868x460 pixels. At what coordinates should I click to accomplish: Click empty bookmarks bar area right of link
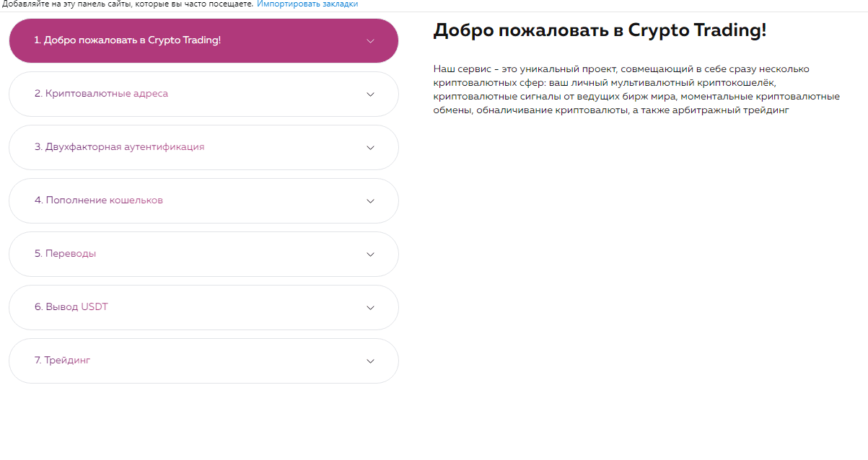click(x=613, y=4)
